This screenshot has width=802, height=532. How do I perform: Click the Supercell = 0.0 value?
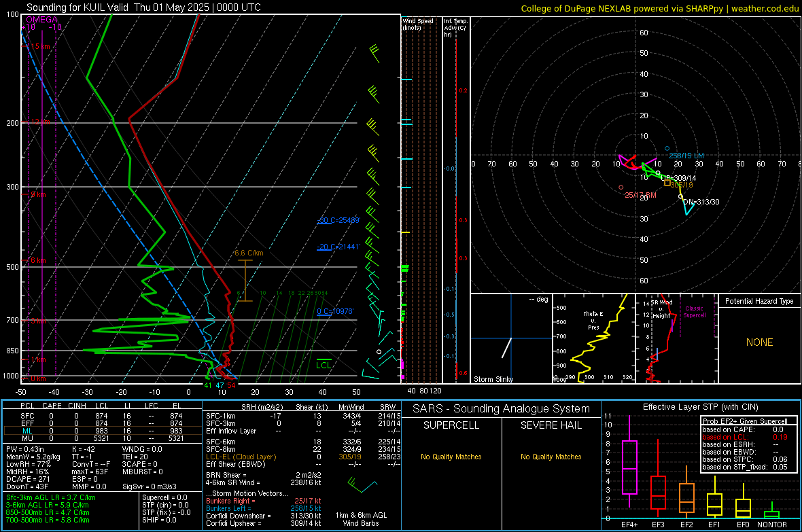pos(164,497)
